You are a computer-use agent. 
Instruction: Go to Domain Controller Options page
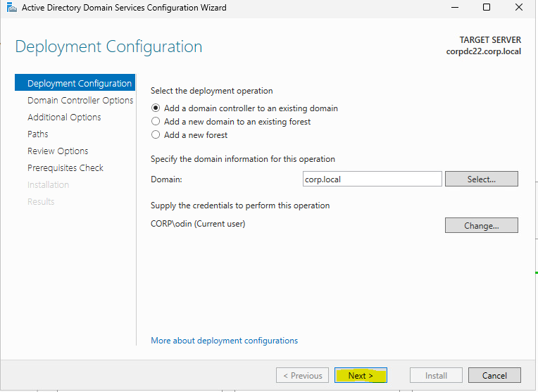(80, 101)
